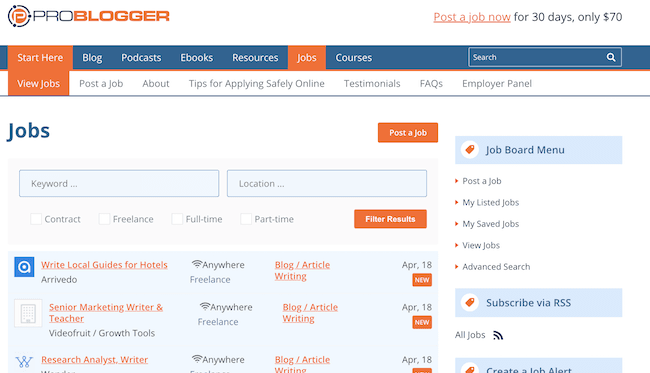Click Blog / Article Writing for Videofruit job

point(310,313)
